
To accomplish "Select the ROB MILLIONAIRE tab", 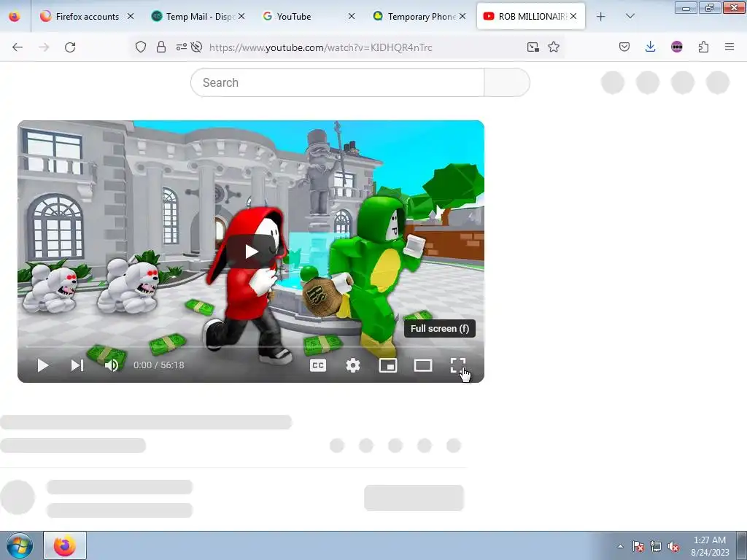I will point(531,16).
